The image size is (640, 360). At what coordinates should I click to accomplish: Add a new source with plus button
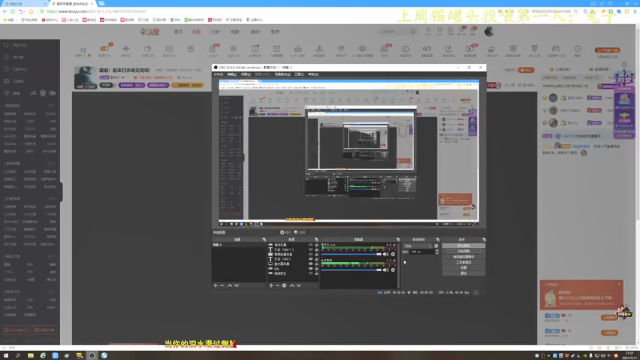(x=271, y=285)
